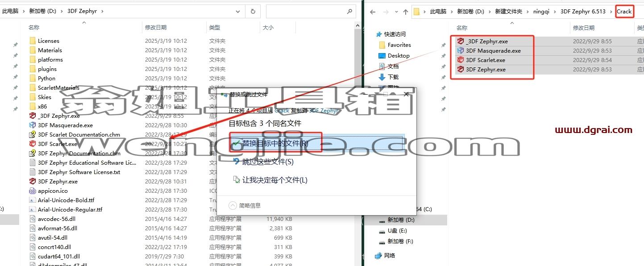This screenshot has height=266, width=644.
Task: Click back arrow in right window
Action: point(373,12)
